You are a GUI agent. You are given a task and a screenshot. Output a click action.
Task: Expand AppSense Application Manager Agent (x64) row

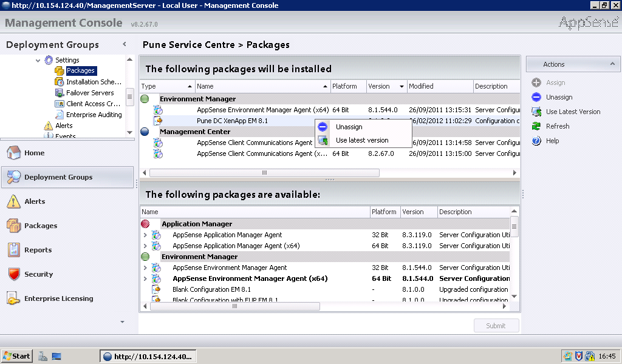click(x=145, y=246)
